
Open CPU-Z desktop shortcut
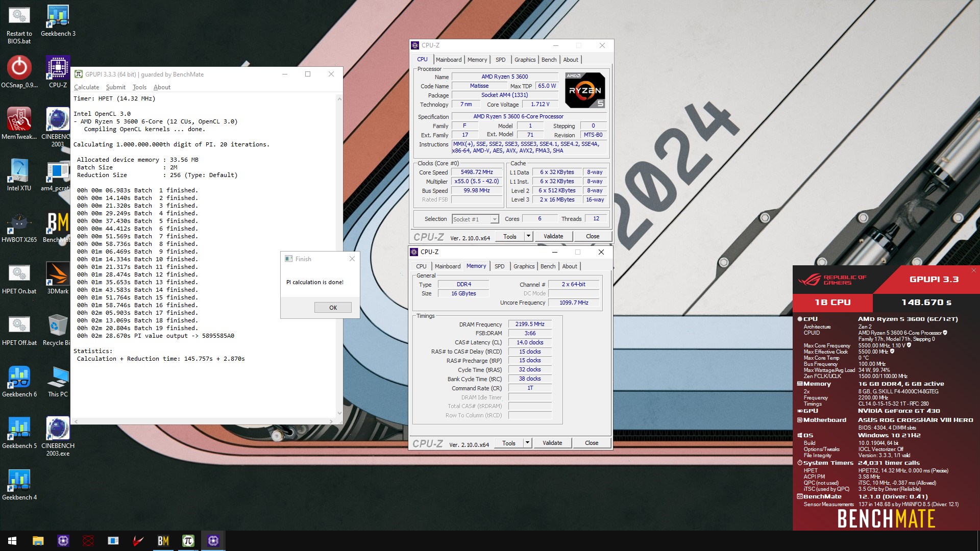[58, 72]
